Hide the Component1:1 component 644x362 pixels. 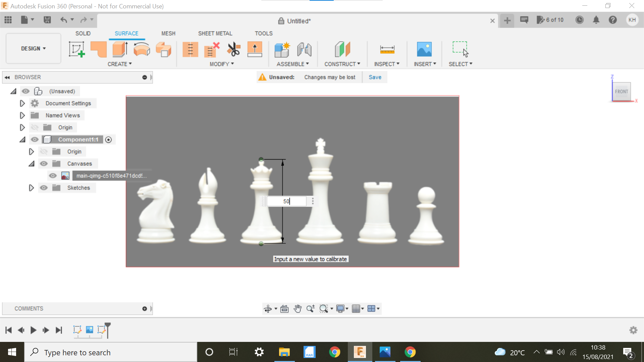35,139
